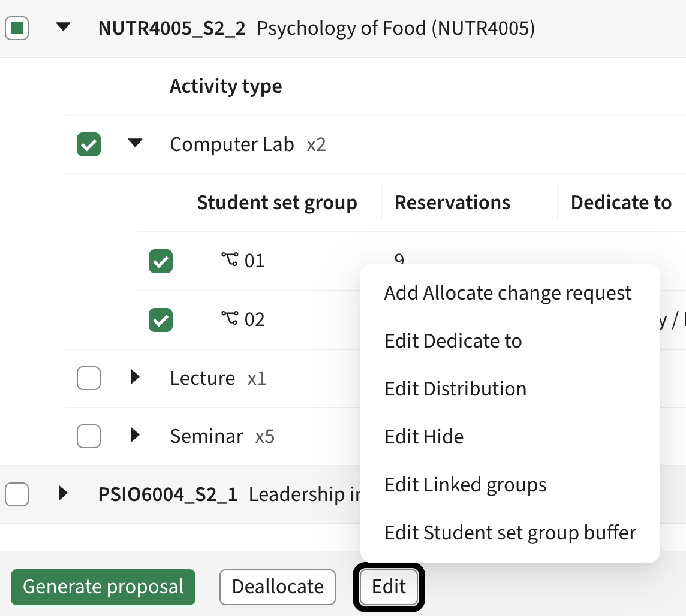
Task: Tick the Seminar activity checkbox
Action: [x=89, y=436]
